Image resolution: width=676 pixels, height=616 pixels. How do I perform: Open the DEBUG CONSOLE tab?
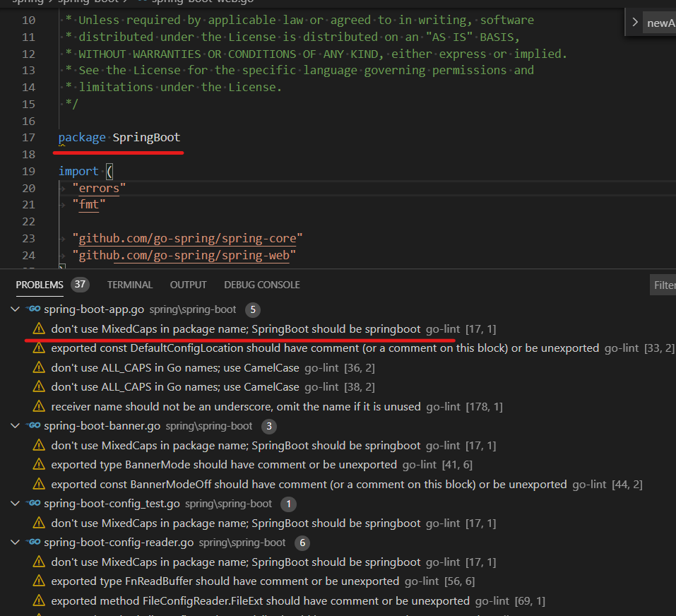(261, 285)
